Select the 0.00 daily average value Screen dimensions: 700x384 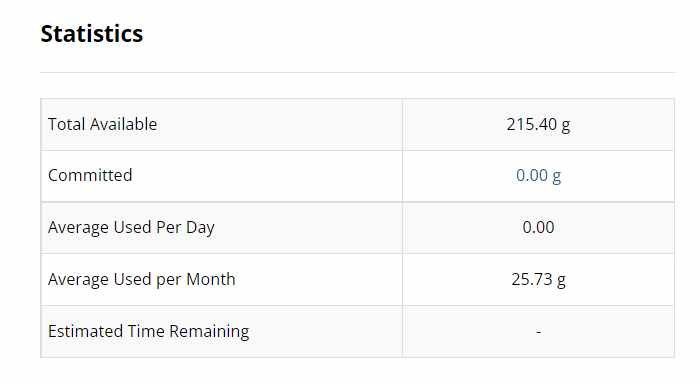538,228
